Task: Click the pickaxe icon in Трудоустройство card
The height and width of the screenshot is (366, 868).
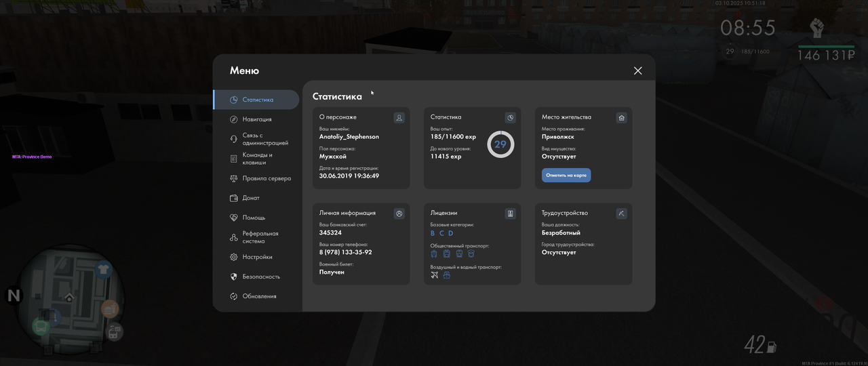Action: coord(622,213)
